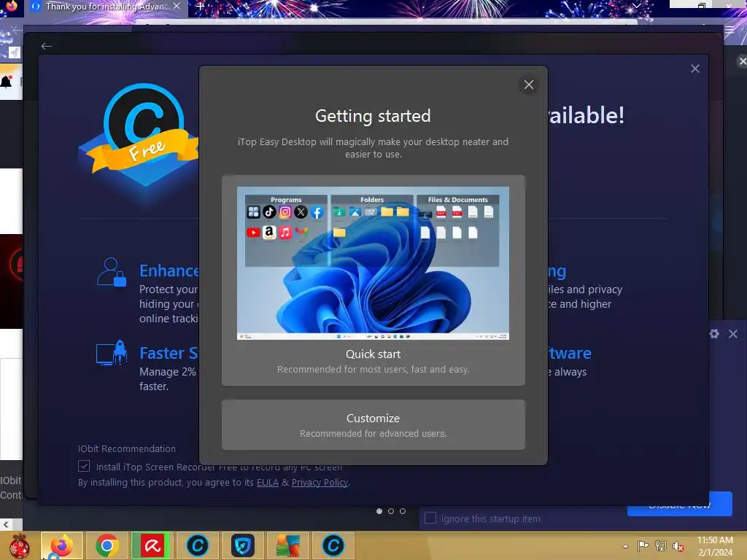The height and width of the screenshot is (560, 747).
Task: Choose Customize for advanced users
Action: [x=373, y=425]
